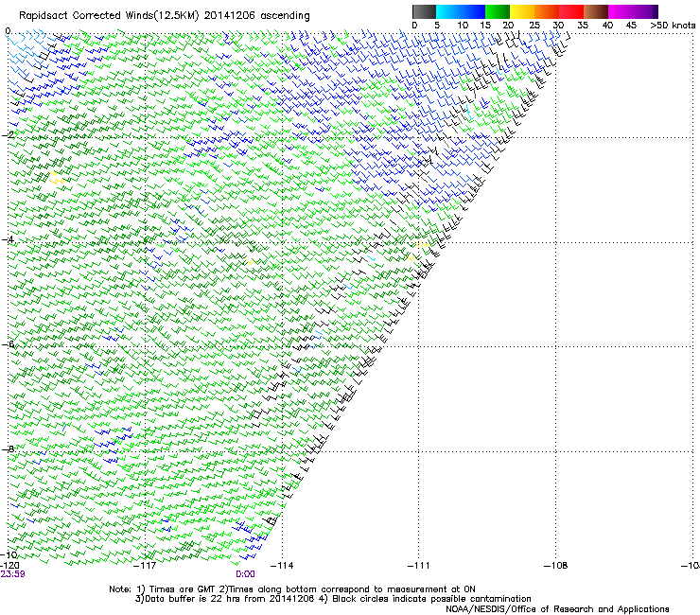The image size is (700, 615).
Task: Click the '-108' longitude axis label
Action: click(x=556, y=566)
